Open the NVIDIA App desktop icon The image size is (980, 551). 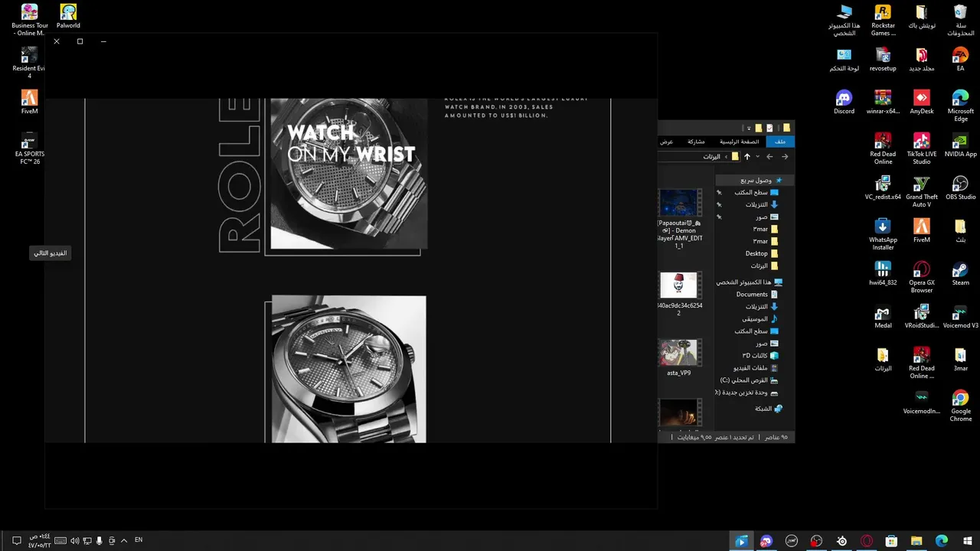[960, 144]
